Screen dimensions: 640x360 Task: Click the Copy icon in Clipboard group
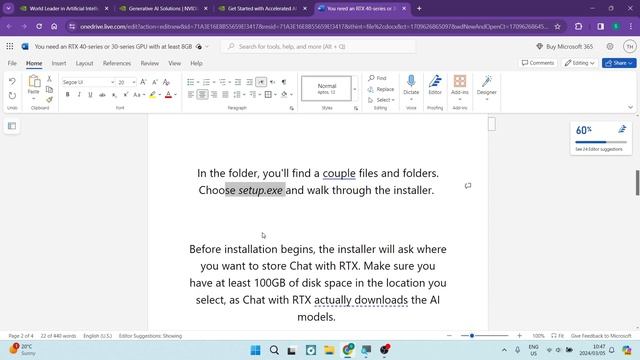(49, 89)
